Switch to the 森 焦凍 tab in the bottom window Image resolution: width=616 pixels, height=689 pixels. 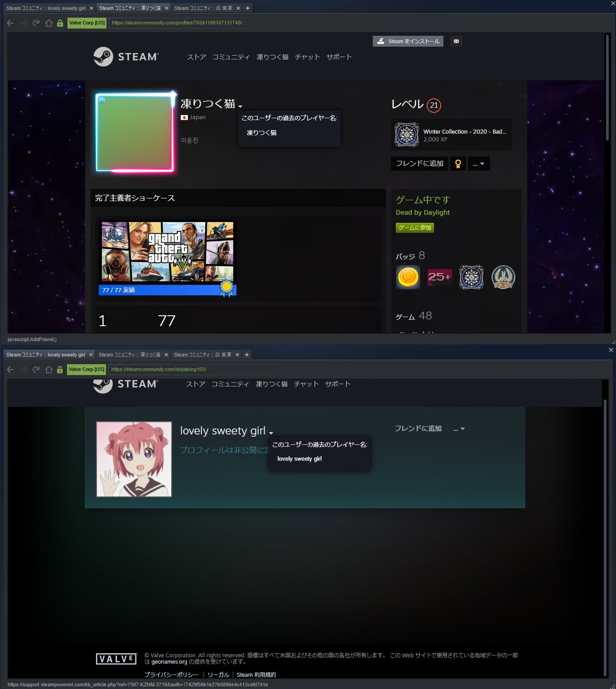202,355
